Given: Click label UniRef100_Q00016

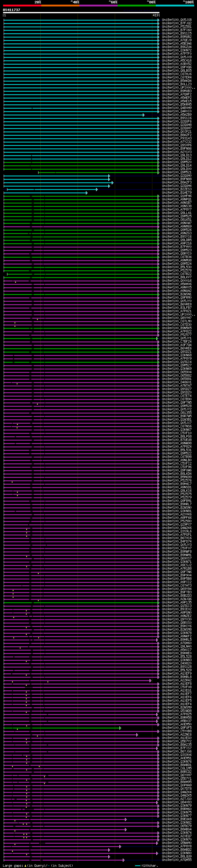Looking at the screenshot, I should pyautogui.click(x=177, y=281).
